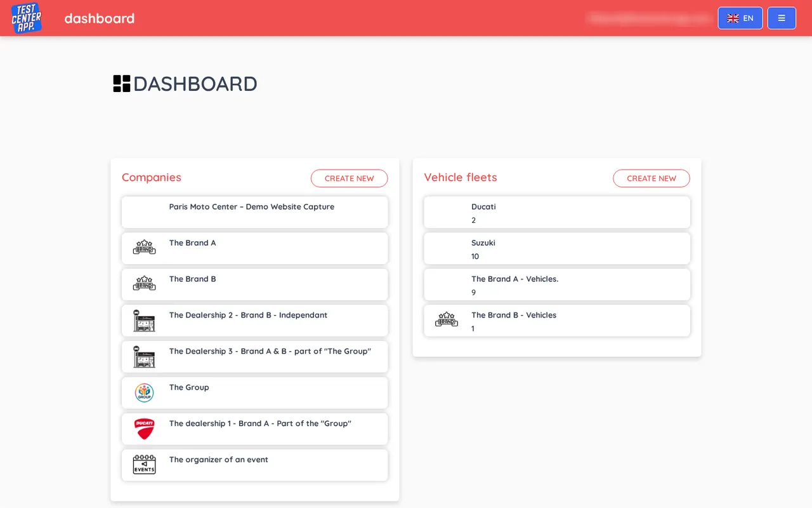Screen dimensions: 812x508
Task: Click the brand icon in Brand B Vehicles fleet
Action: pyautogui.click(x=447, y=320)
